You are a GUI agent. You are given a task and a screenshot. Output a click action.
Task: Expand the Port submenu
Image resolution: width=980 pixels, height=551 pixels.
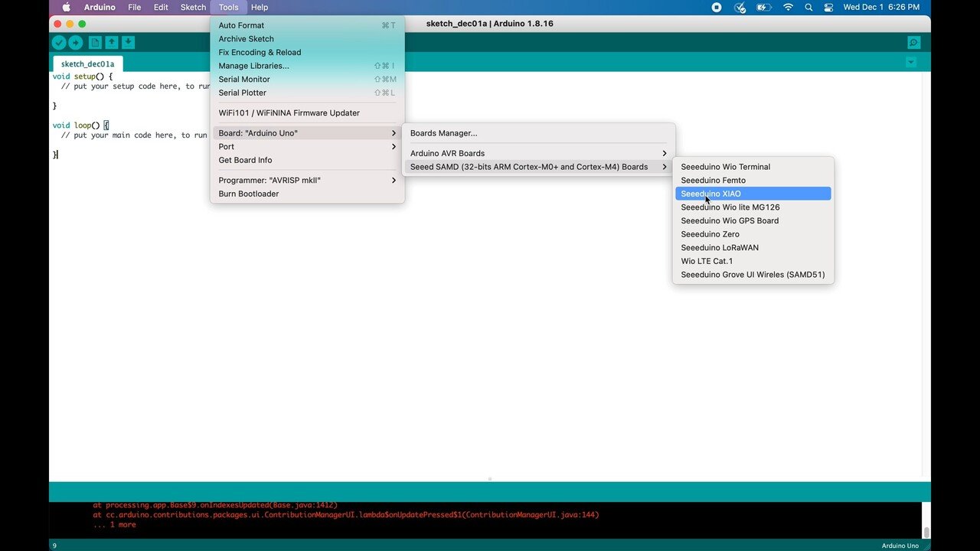point(307,147)
